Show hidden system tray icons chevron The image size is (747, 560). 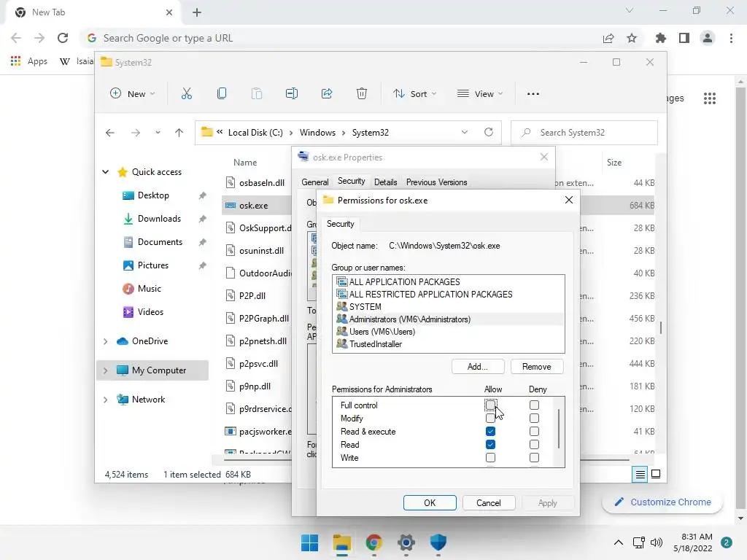click(x=618, y=542)
